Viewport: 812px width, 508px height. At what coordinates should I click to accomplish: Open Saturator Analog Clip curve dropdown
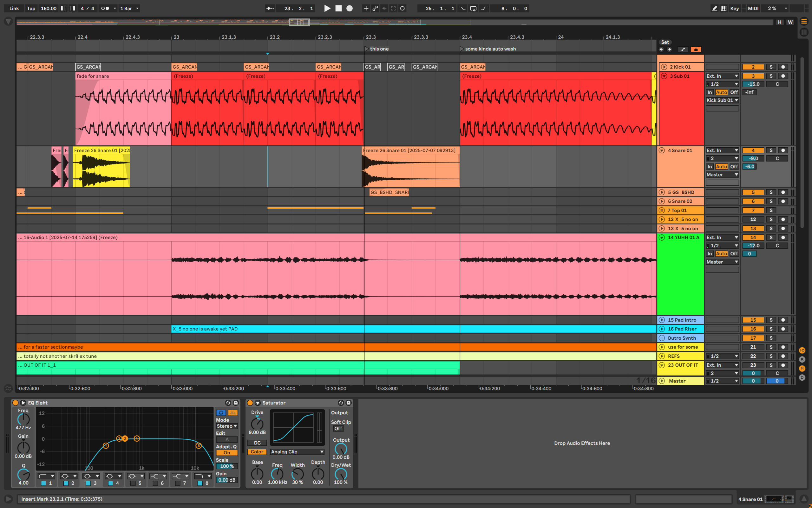(297, 452)
